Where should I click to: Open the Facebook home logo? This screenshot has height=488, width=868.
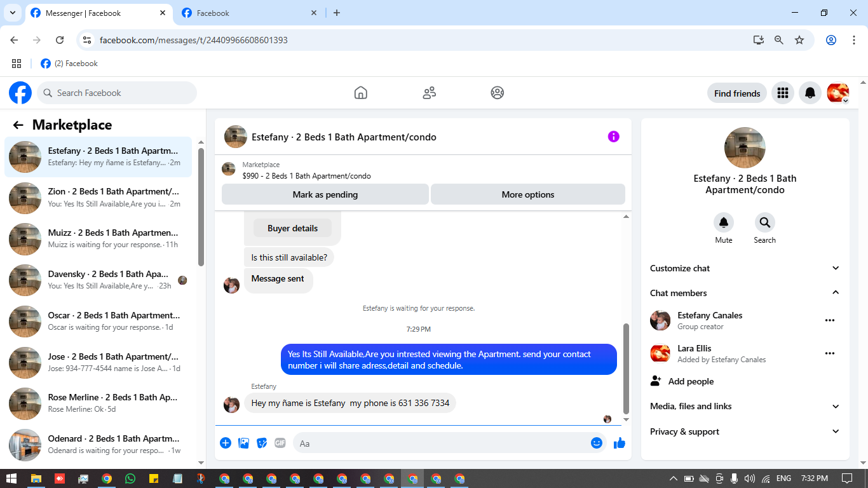coord(20,93)
